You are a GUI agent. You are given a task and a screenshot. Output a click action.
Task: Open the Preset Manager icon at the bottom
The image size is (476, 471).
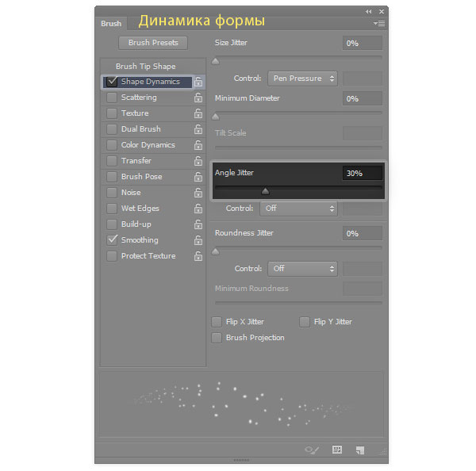337,450
